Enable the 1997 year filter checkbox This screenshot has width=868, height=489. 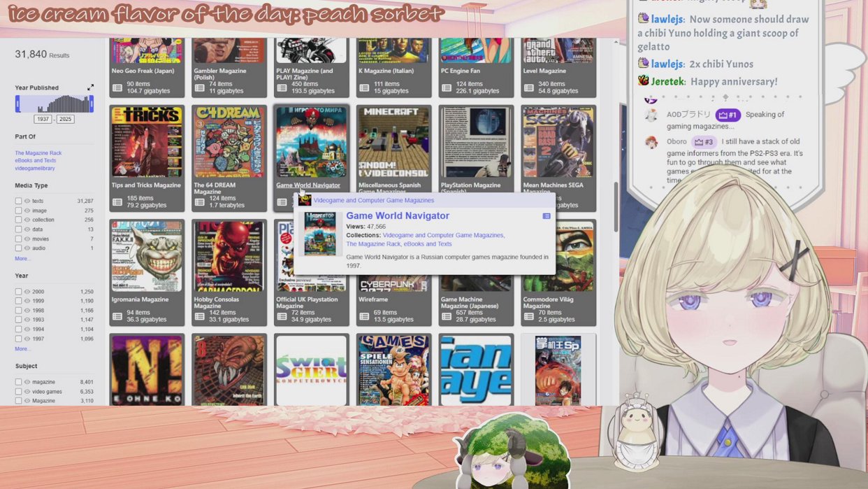click(x=19, y=339)
